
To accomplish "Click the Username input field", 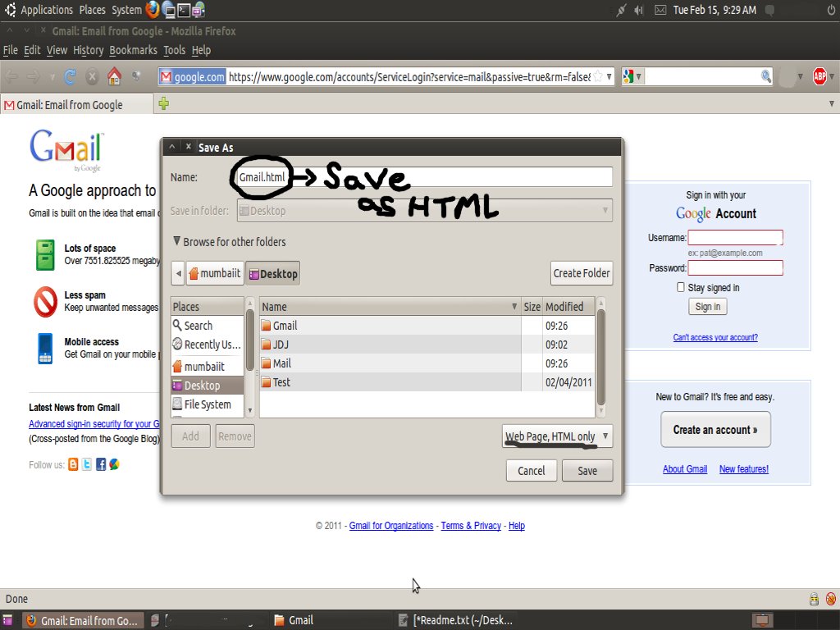I will pos(735,237).
